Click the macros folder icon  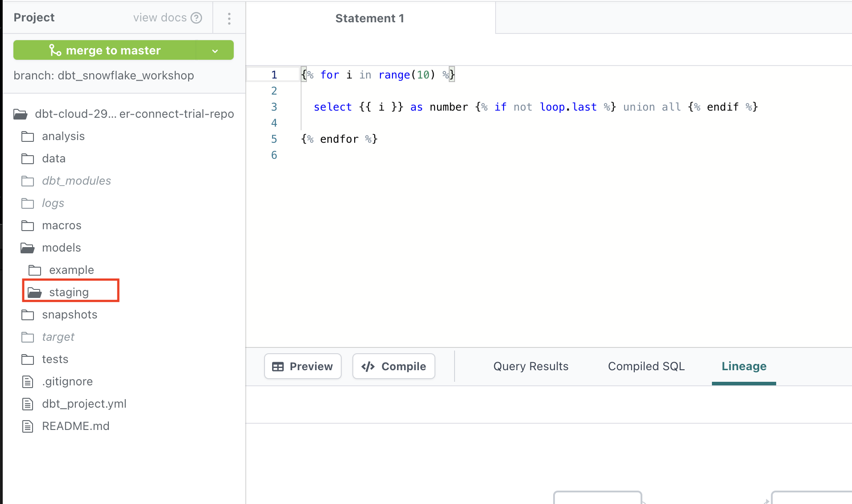point(28,226)
